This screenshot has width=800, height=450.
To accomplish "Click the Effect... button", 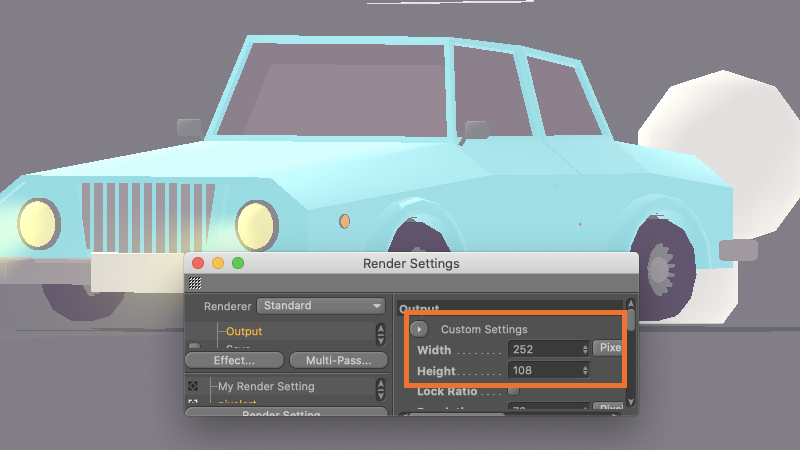I will pyautogui.click(x=234, y=360).
